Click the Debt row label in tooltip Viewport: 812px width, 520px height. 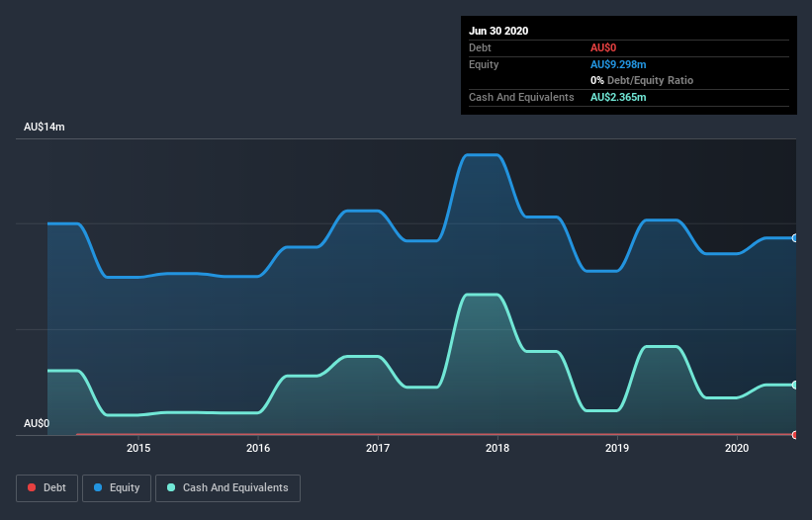pyautogui.click(x=480, y=47)
